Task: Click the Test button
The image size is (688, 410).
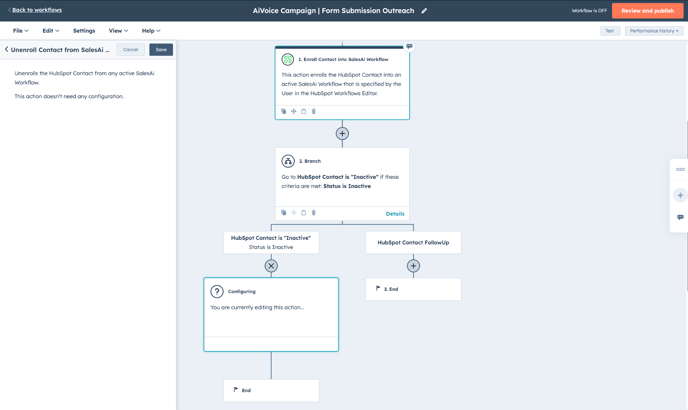Action: click(x=610, y=31)
